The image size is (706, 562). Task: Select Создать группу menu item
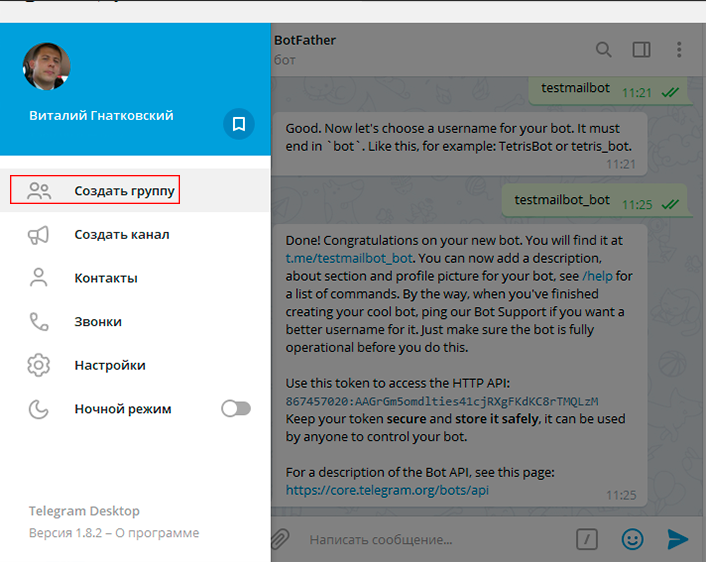pyautogui.click(x=135, y=190)
